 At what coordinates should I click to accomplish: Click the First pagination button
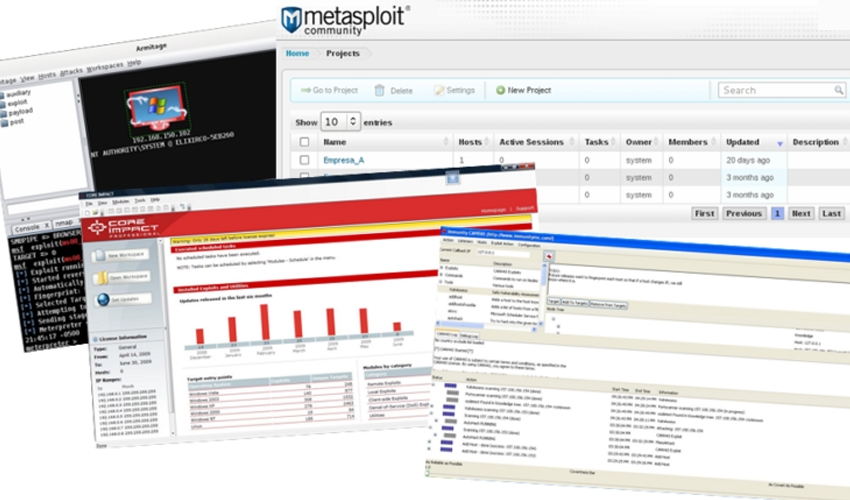click(705, 213)
